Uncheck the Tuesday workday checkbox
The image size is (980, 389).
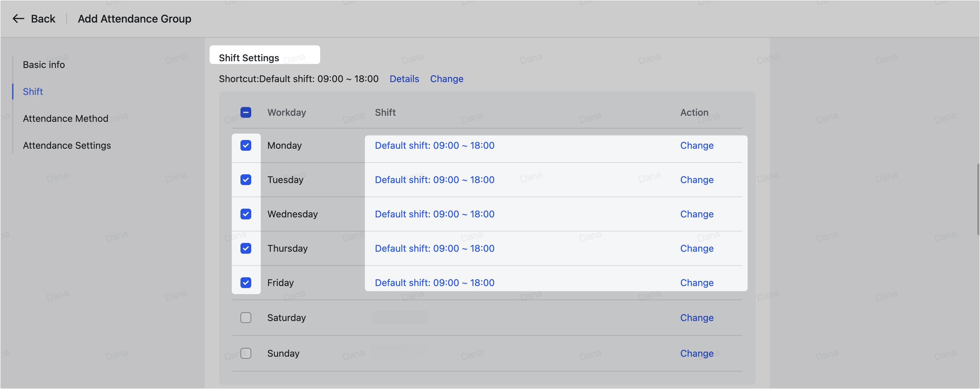click(x=246, y=180)
